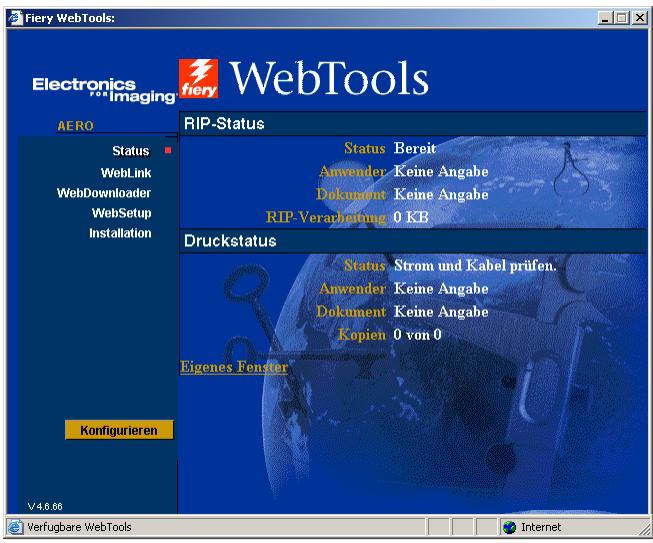The height and width of the screenshot is (543, 653).
Task: Close the Fiery WebTools window
Action: point(639,18)
